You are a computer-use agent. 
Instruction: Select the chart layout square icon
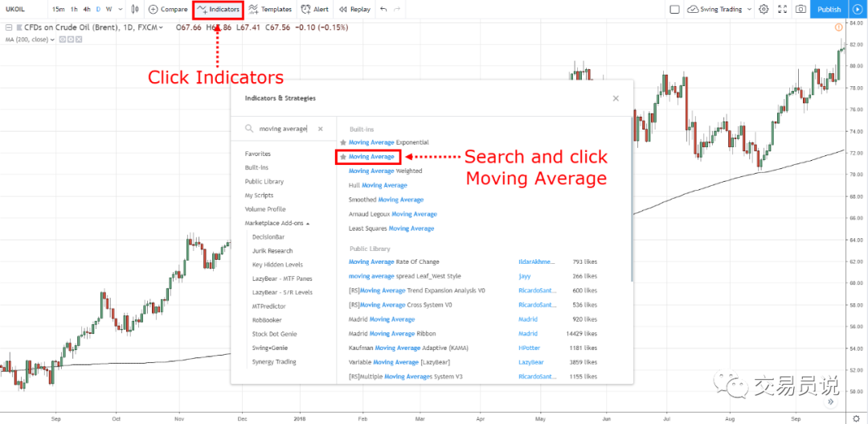(674, 9)
